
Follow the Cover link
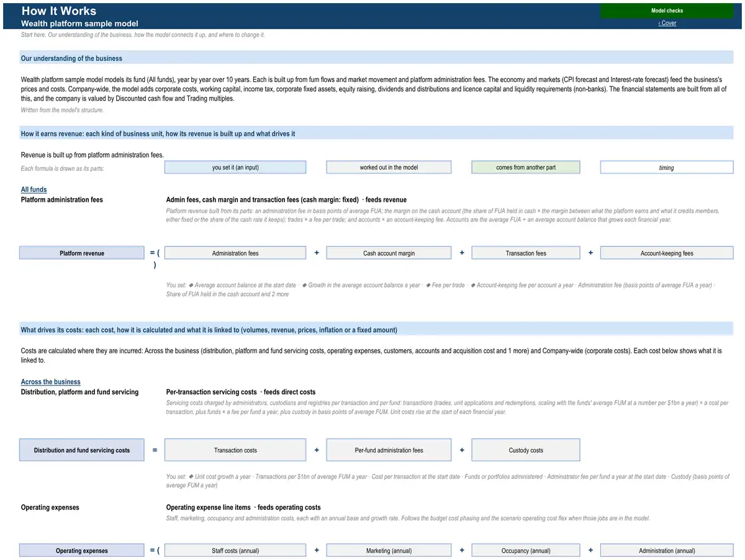[667, 23]
